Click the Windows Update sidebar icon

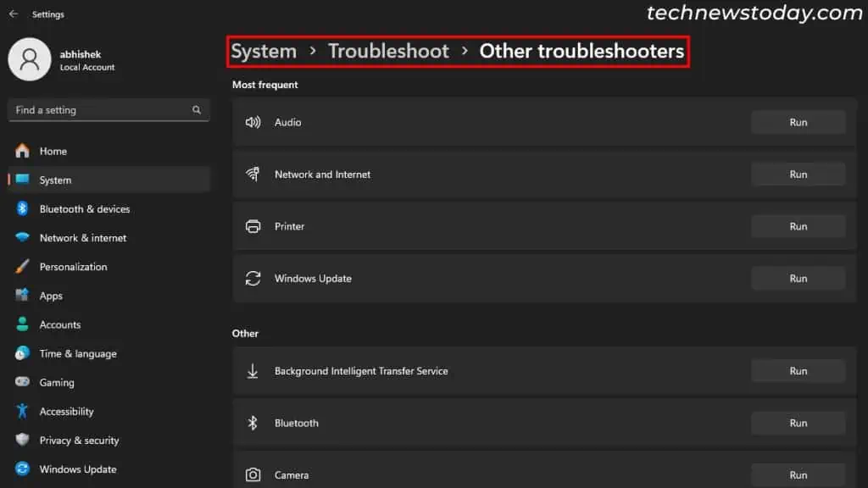coord(22,469)
